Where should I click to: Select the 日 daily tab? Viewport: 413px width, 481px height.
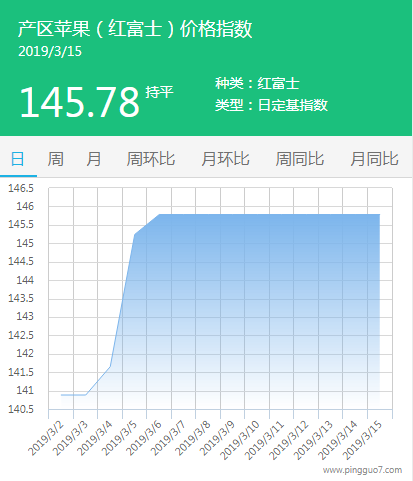tap(18, 159)
